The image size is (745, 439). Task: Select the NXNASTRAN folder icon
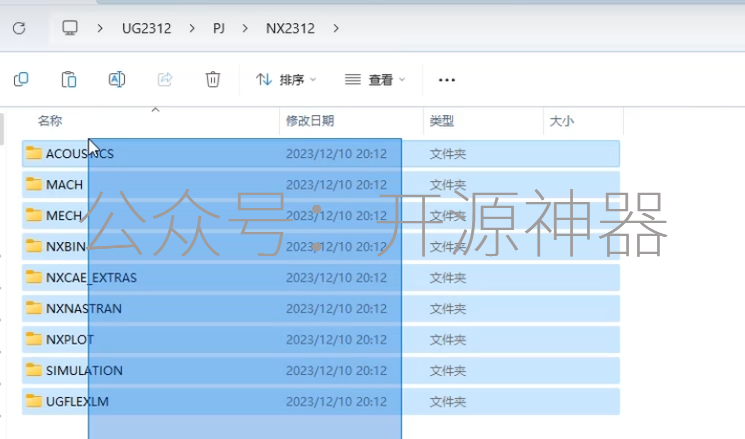click(34, 308)
